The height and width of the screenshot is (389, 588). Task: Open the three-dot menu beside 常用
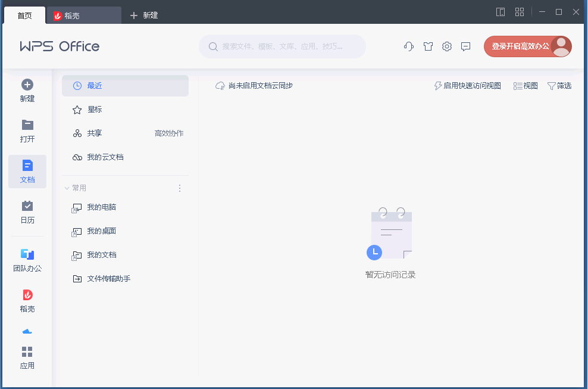coord(180,188)
